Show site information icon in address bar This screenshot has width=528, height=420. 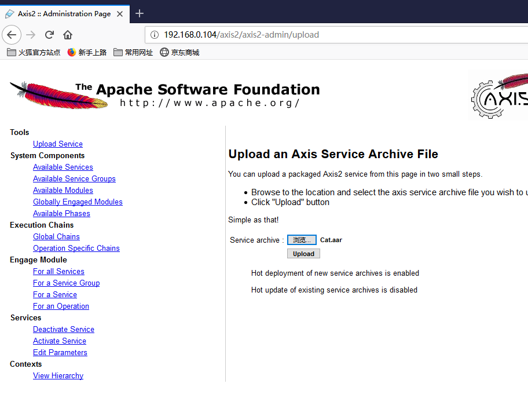(x=155, y=35)
